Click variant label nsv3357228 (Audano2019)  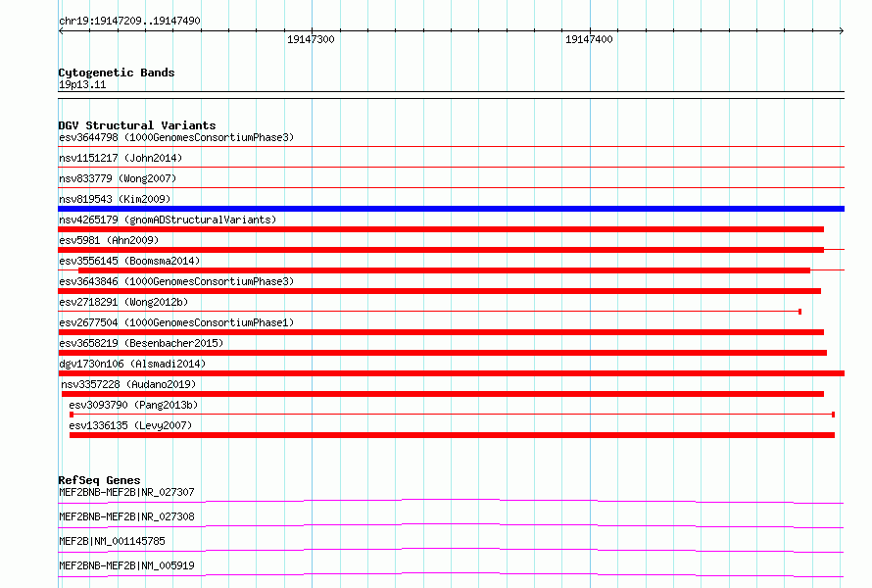coord(128,384)
